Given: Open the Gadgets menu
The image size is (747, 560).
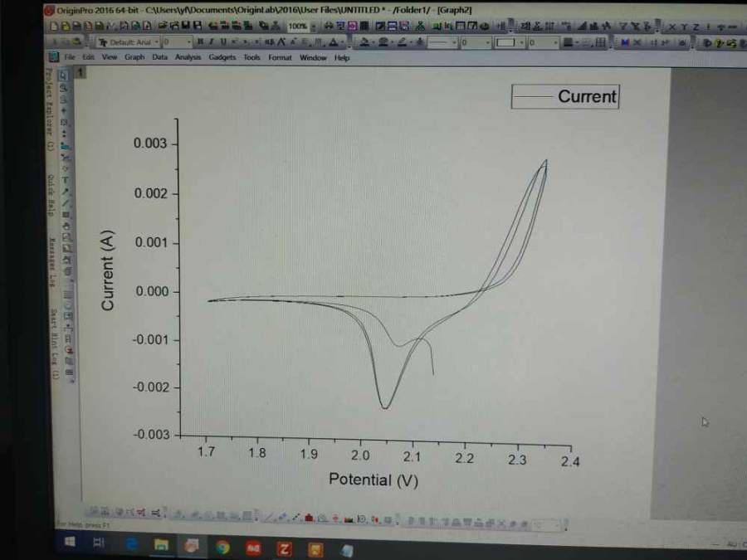Looking at the screenshot, I should tap(222, 57).
